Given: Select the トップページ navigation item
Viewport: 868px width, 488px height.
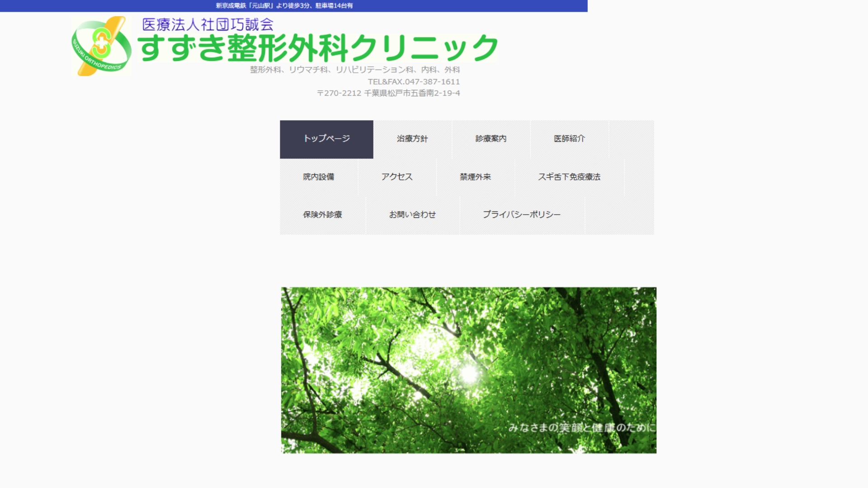Looking at the screenshot, I should click(x=326, y=139).
